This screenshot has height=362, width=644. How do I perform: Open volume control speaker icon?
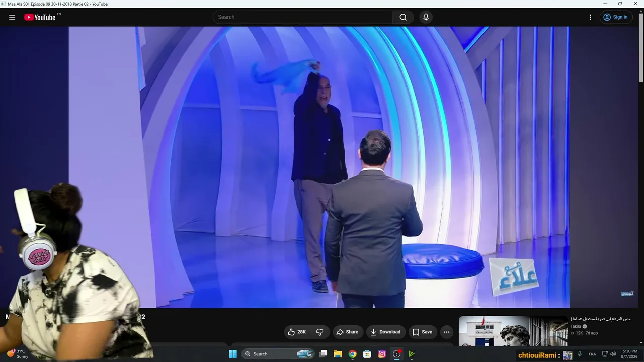[613, 354]
